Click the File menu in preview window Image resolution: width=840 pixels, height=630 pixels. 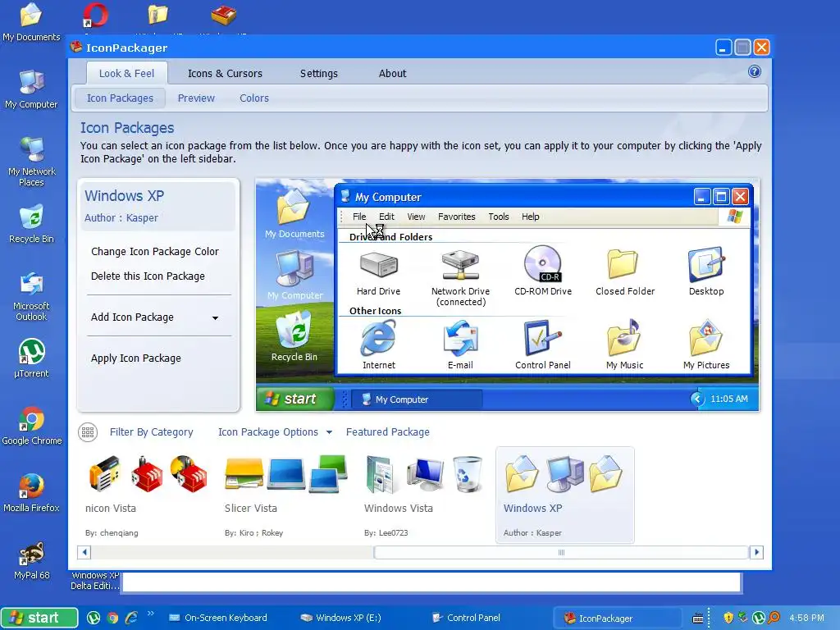[359, 217]
